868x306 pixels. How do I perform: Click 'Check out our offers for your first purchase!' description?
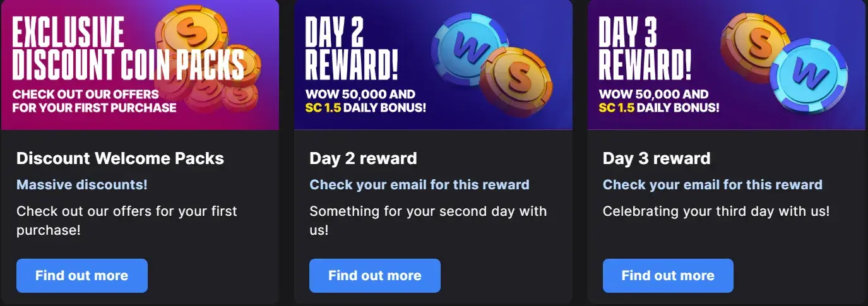(x=127, y=220)
